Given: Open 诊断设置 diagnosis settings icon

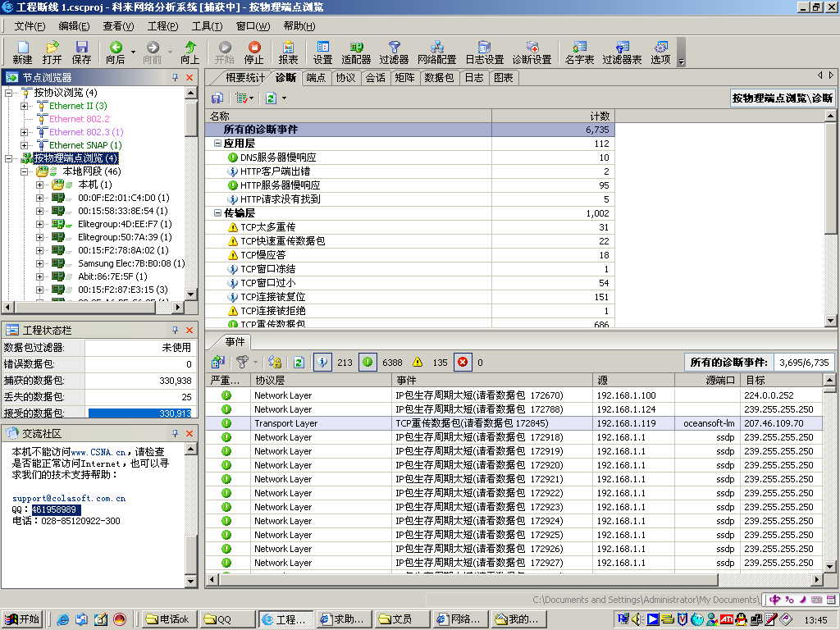Looking at the screenshot, I should [532, 52].
